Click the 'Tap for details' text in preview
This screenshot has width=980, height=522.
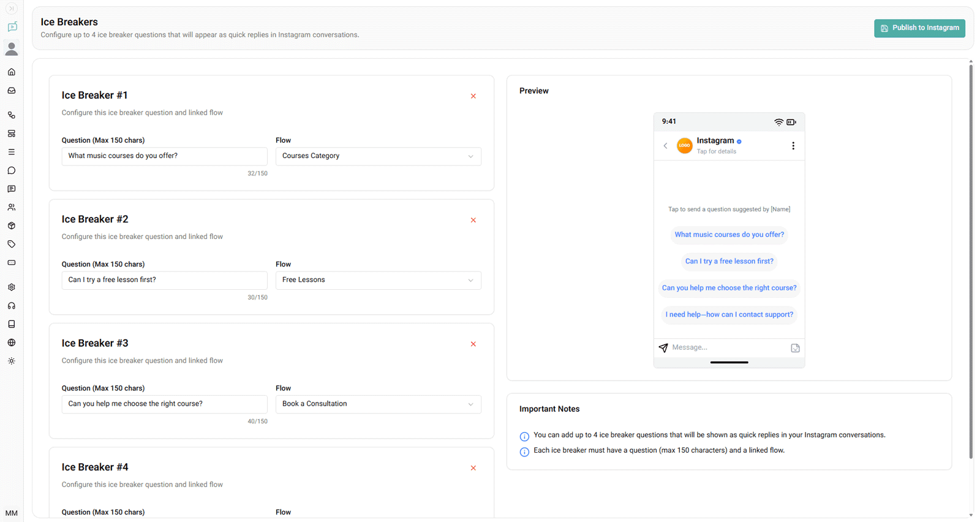coord(717,151)
